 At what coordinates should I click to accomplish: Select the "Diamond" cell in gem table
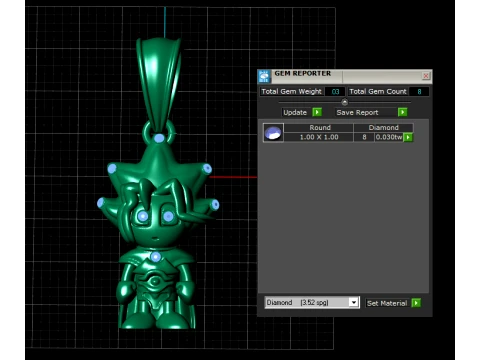point(383,128)
